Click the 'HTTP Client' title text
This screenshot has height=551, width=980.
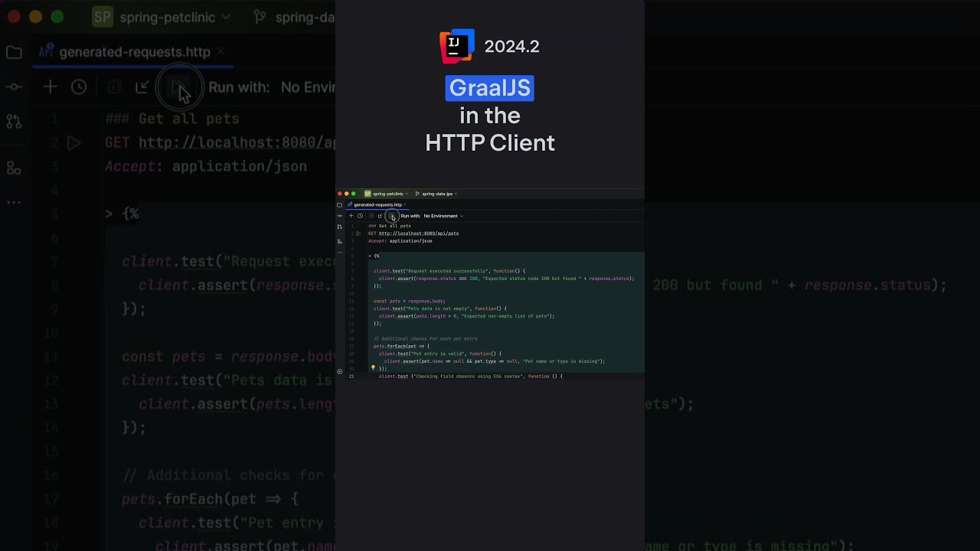[490, 143]
